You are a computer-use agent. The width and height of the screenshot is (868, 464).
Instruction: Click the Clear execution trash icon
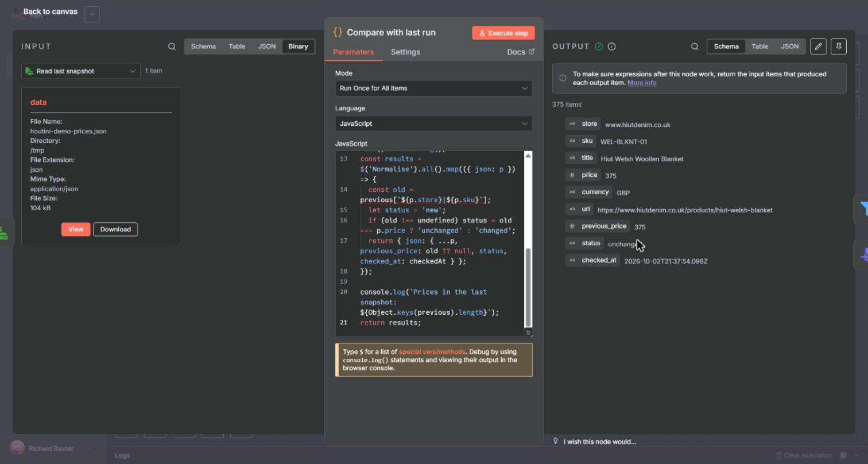tap(778, 455)
